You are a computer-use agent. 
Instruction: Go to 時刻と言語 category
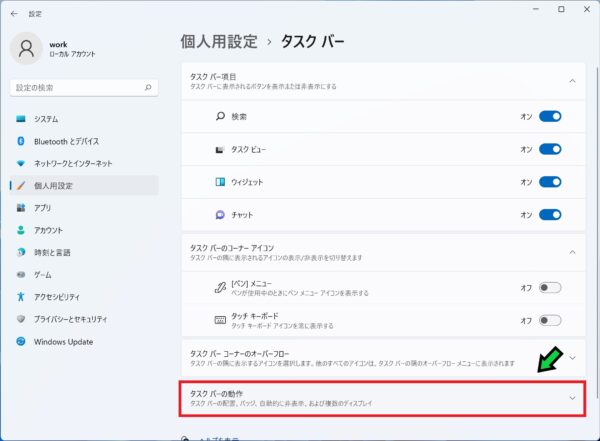84,252
